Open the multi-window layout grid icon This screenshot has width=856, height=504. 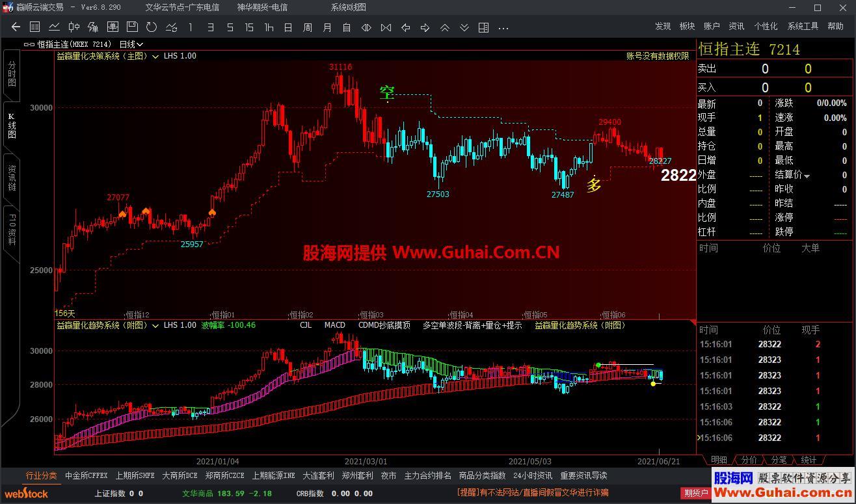(x=483, y=27)
